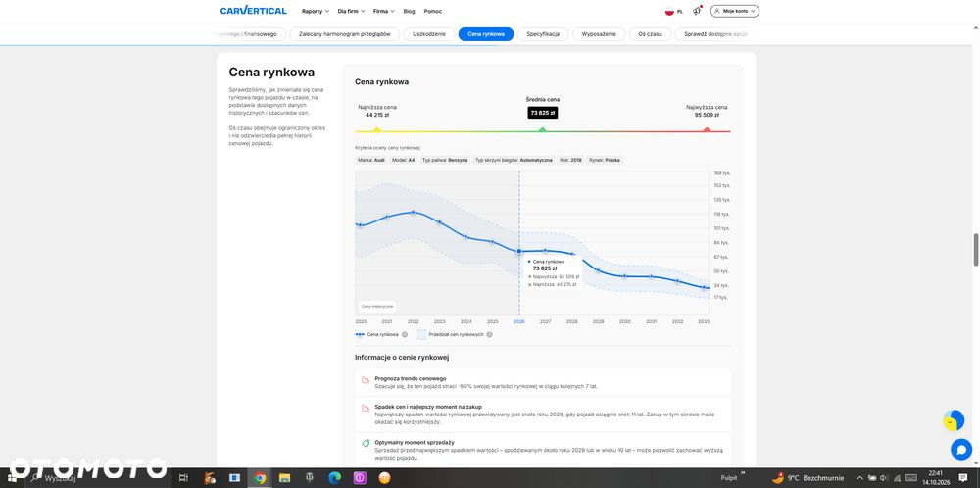Open volume control in system tray
Screen dimensions: 980x488
(x=884, y=478)
